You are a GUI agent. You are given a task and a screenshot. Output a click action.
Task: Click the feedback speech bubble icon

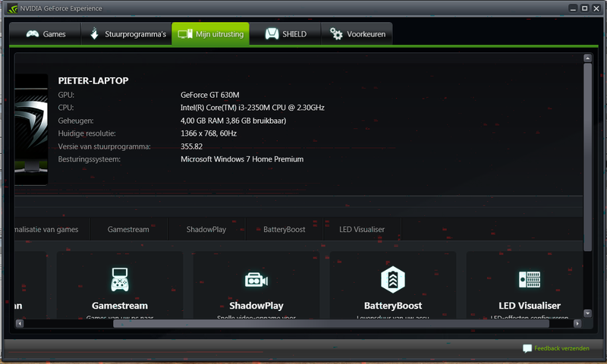(x=527, y=349)
